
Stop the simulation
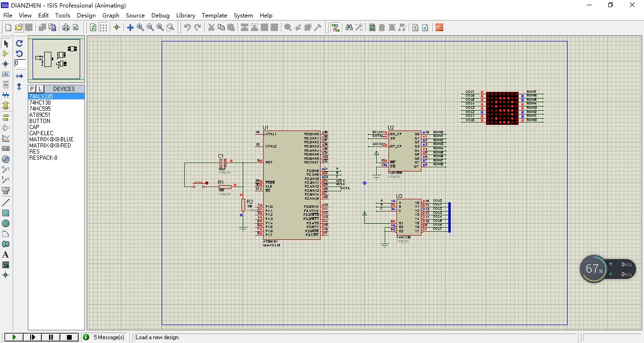click(69, 337)
